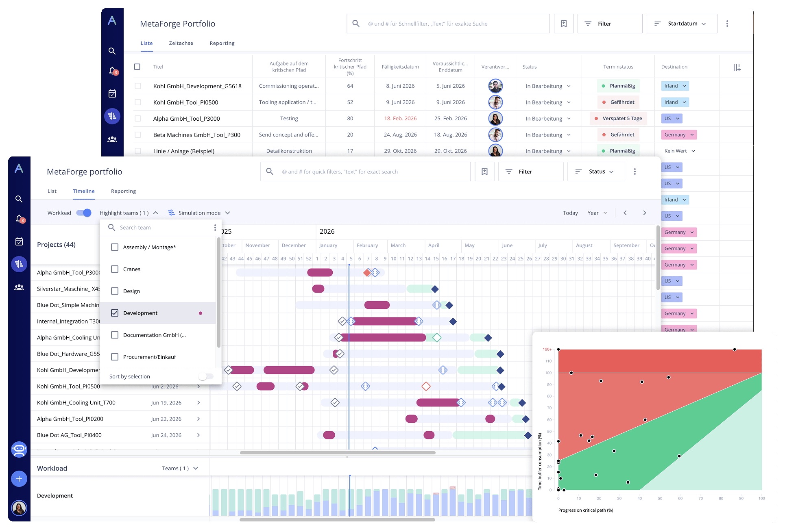
Task: Click the blue plus add button
Action: [x=19, y=479]
